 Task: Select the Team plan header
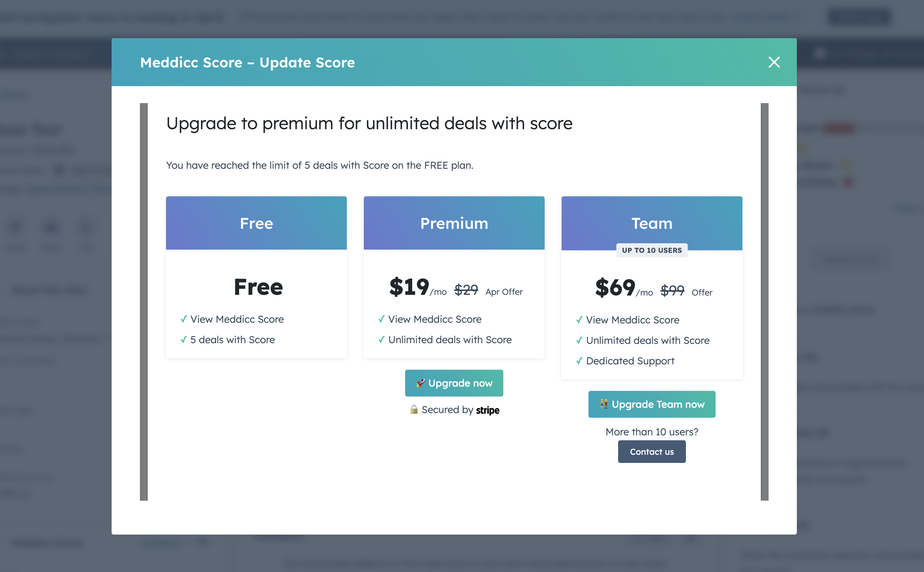tap(652, 223)
